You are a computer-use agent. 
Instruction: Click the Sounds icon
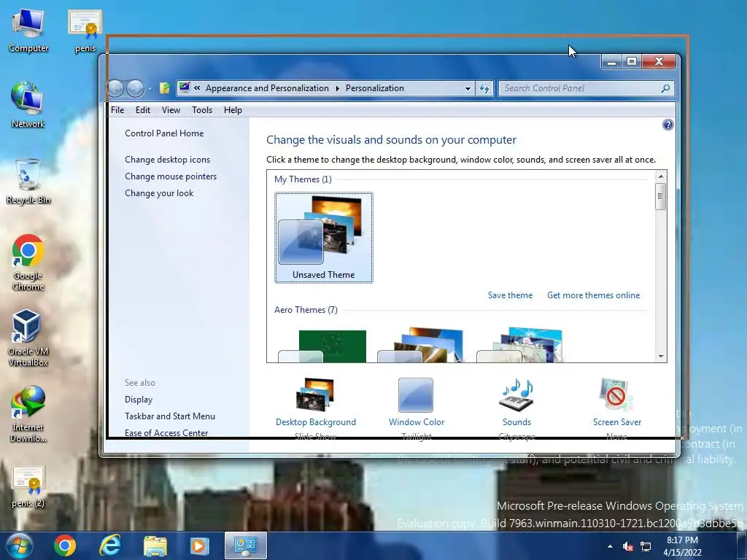517,394
